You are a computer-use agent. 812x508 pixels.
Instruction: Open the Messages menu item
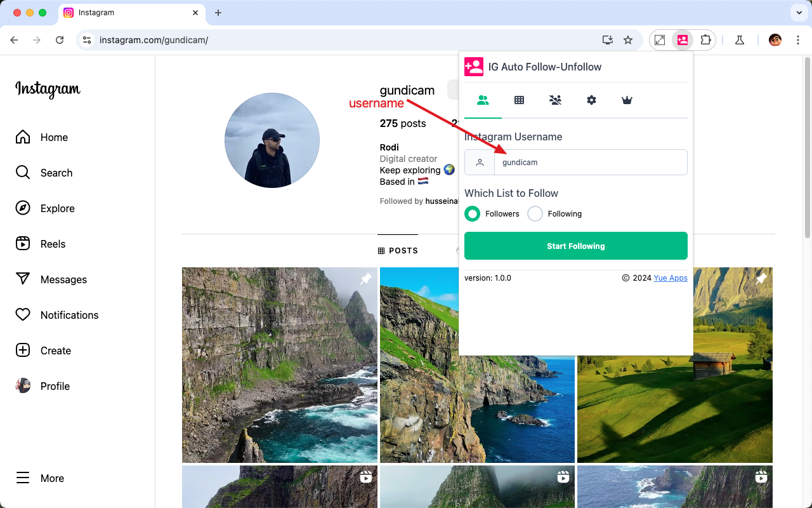[63, 279]
